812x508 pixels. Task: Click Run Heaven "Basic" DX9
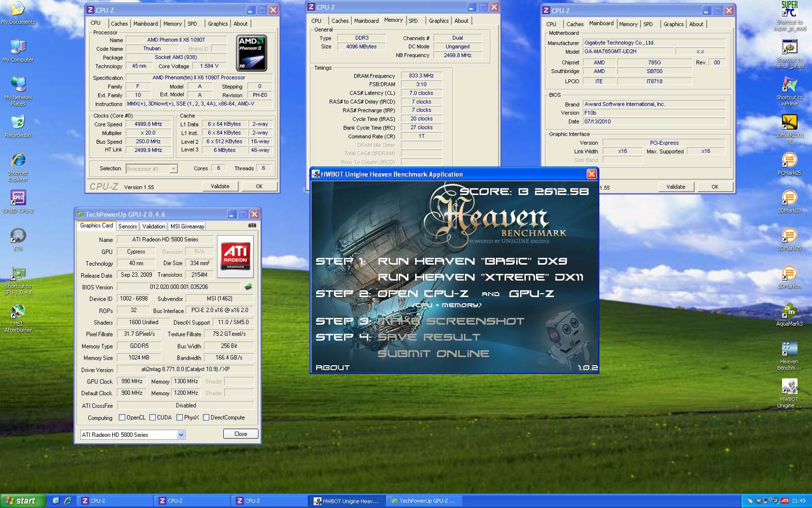point(472,261)
